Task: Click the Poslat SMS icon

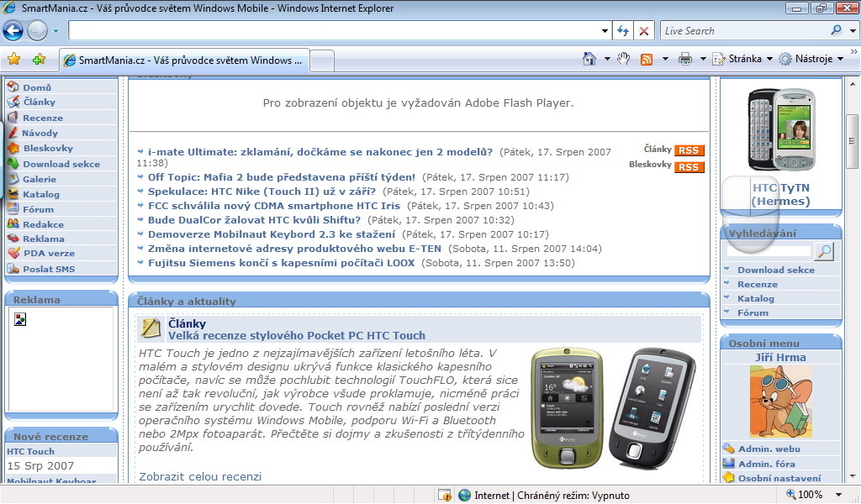Action: point(13,269)
